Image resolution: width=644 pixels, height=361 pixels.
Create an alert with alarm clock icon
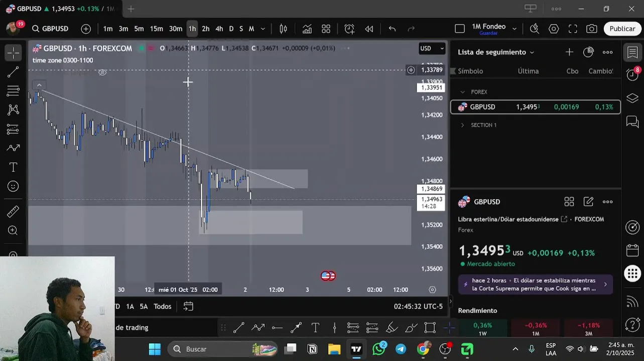click(x=349, y=29)
